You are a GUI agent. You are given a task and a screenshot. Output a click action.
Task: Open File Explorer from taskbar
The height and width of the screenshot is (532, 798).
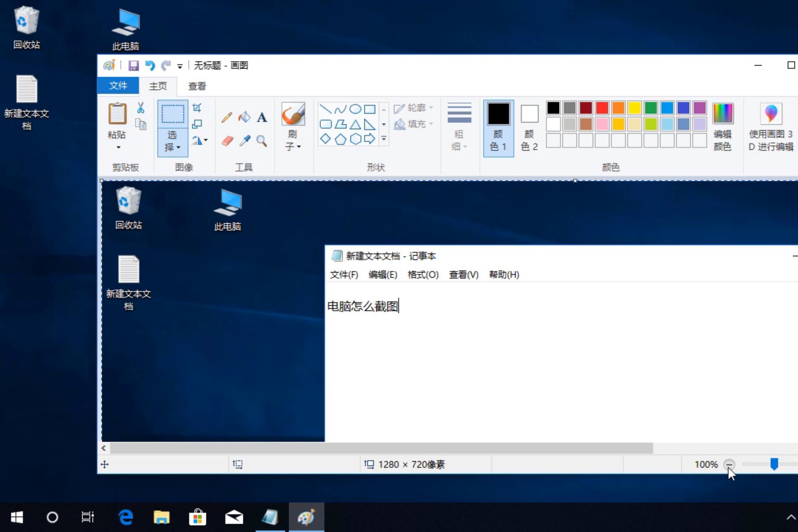pos(162,517)
